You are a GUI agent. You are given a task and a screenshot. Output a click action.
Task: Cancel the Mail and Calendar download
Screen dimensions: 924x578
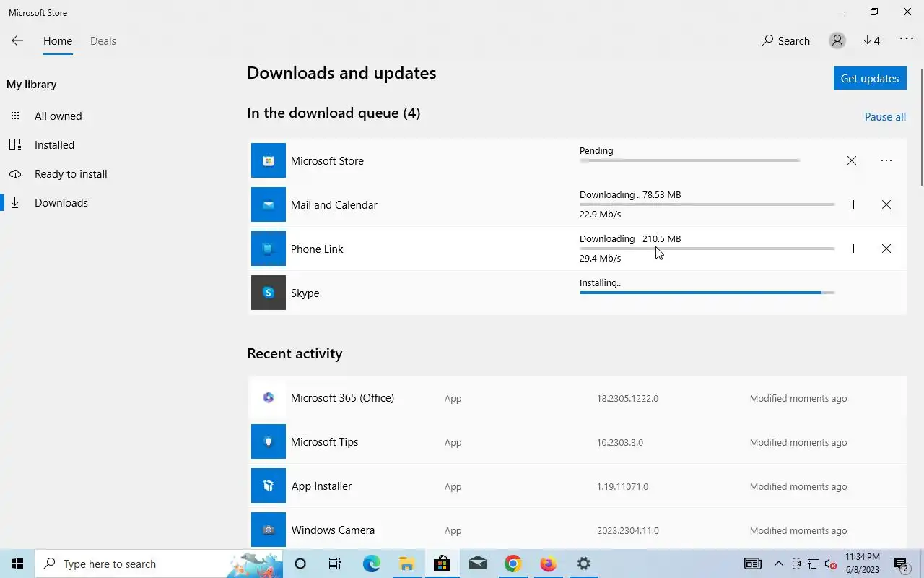(x=886, y=204)
